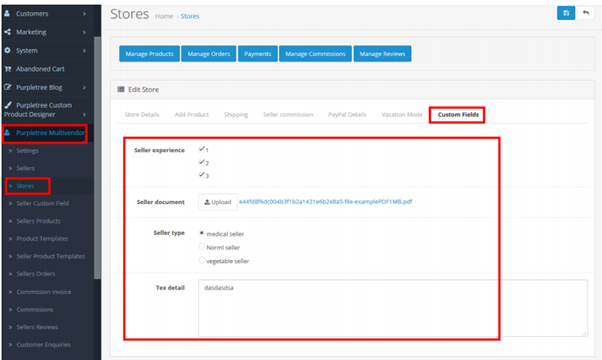Viewport: 602px width, 360px height.
Task: Switch to the Add Product tab
Action: tap(192, 114)
